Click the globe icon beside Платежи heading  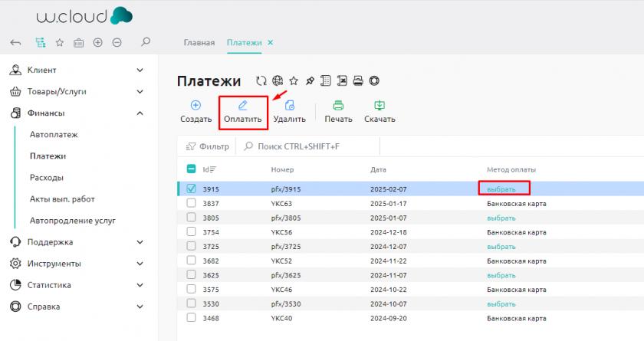click(278, 81)
